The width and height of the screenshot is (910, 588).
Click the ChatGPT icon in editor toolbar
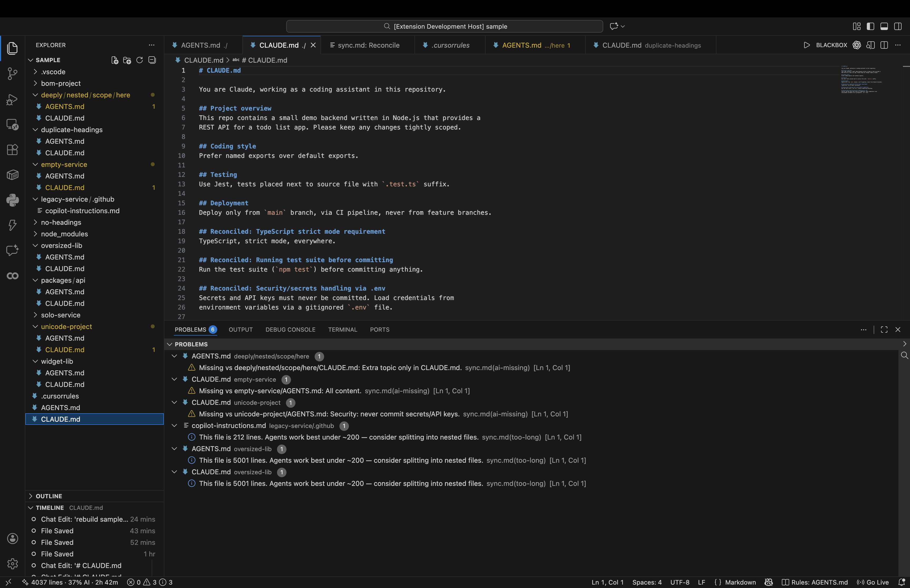857,45
